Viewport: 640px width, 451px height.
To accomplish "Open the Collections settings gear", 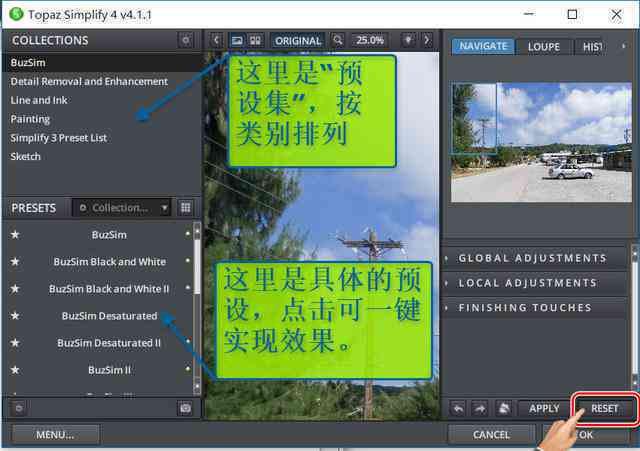I will 186,40.
